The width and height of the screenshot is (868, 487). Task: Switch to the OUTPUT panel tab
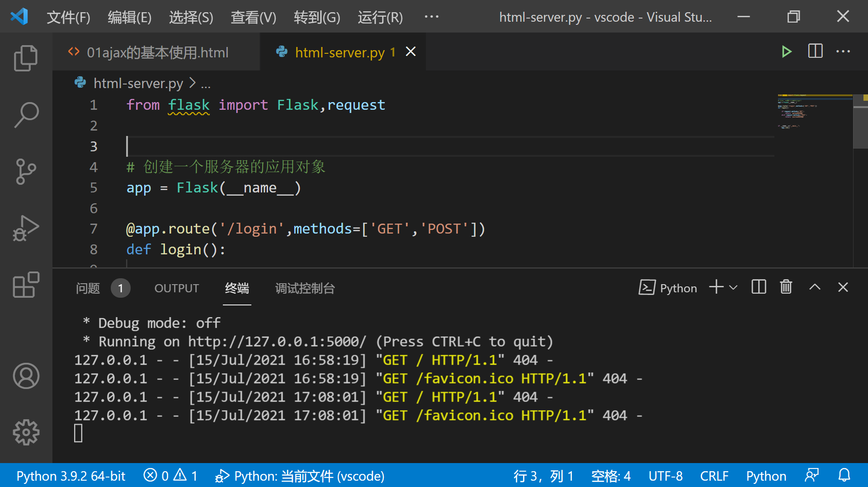176,288
